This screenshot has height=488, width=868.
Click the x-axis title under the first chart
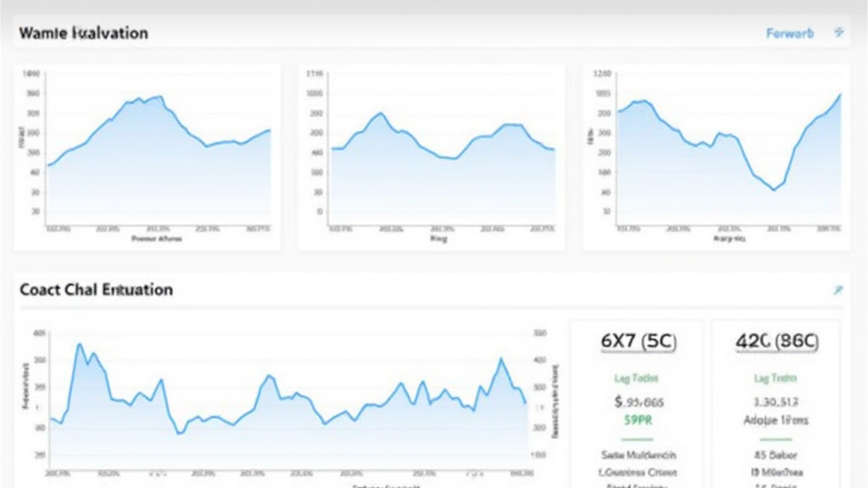(158, 240)
